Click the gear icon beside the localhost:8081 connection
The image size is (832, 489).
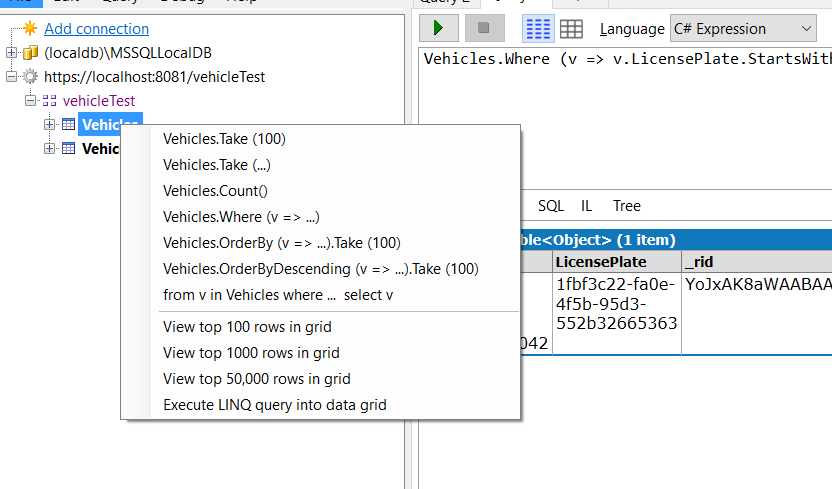point(30,76)
